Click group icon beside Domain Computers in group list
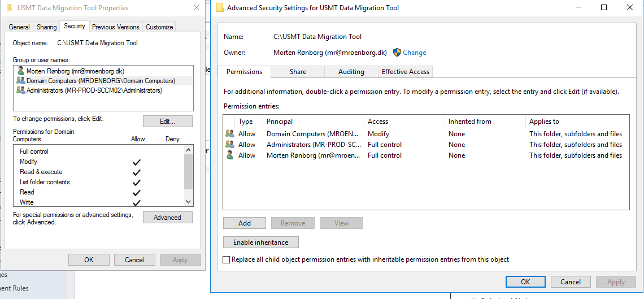The image size is (644, 299). pos(20,80)
